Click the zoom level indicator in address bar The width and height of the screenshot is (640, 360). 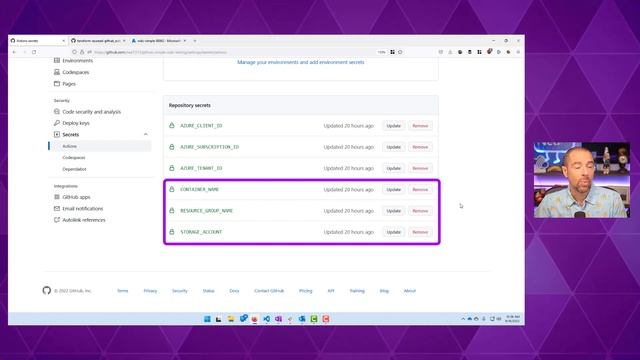381,52
